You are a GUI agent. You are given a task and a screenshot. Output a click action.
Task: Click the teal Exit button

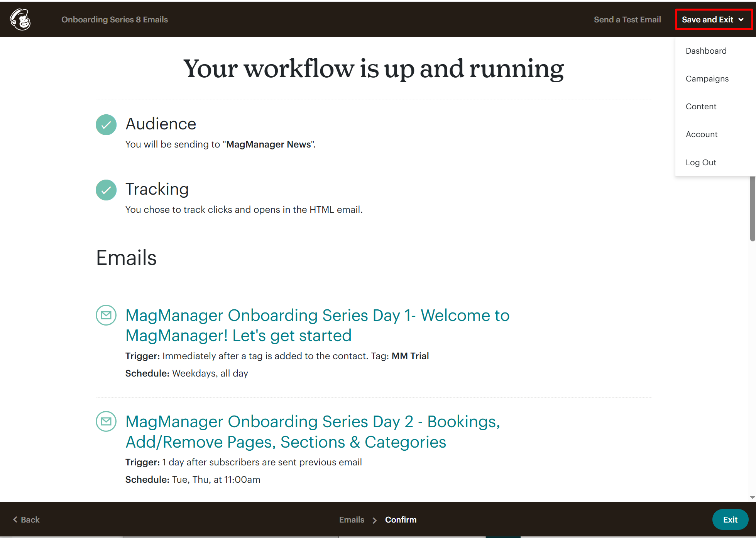[730, 520]
